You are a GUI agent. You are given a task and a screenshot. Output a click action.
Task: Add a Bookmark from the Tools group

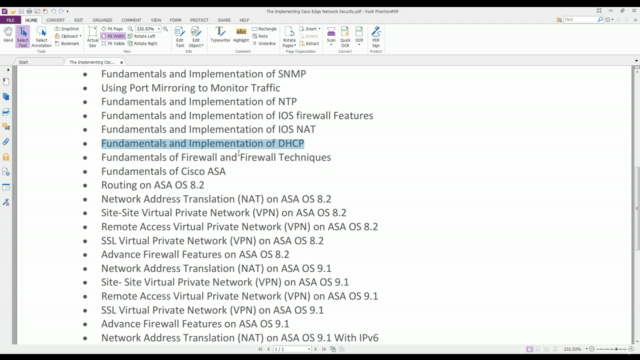[x=67, y=43]
